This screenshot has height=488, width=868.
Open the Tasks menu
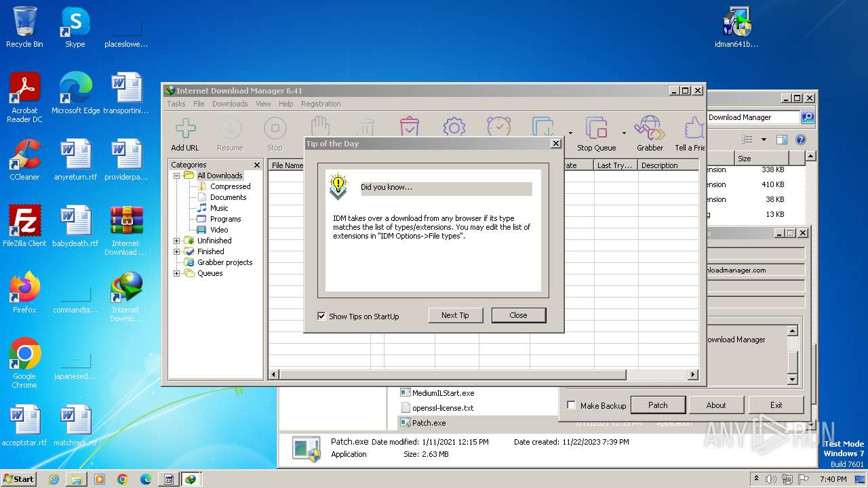(x=176, y=104)
